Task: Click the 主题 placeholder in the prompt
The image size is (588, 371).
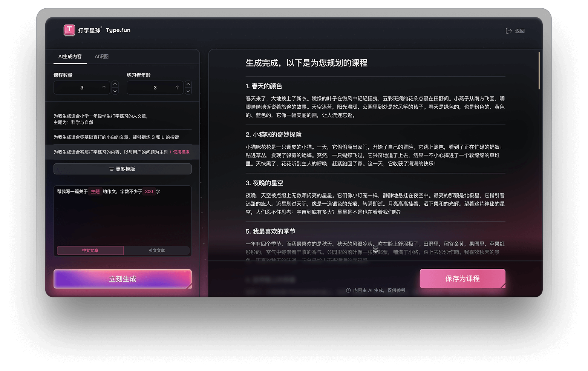Action: coord(95,192)
